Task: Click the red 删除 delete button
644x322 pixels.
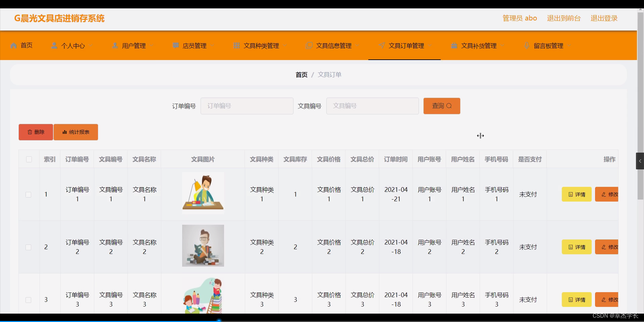Action: (36, 132)
